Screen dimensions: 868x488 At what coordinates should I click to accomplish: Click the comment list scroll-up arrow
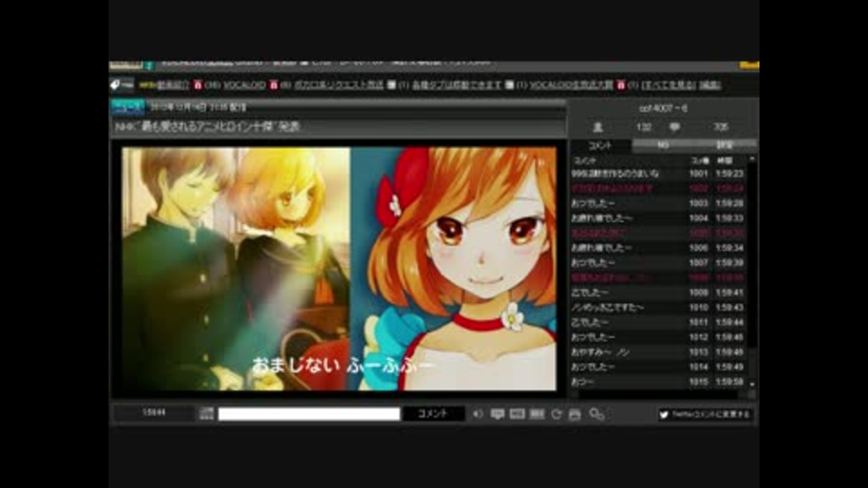751,159
